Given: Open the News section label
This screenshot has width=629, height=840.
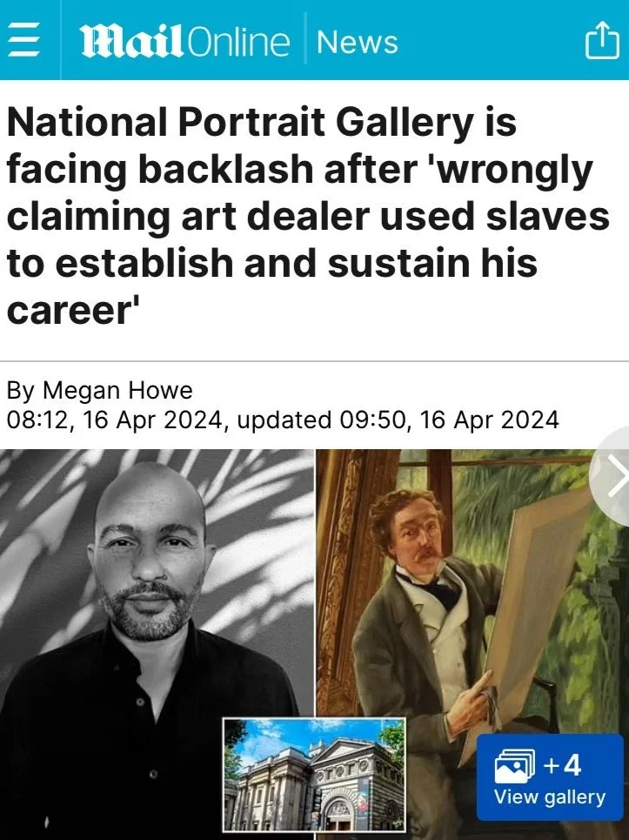Looking at the screenshot, I should (357, 42).
